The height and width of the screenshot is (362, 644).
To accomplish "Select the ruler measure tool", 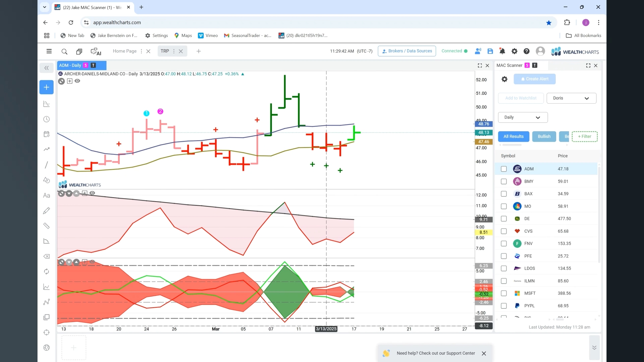I will [47, 226].
